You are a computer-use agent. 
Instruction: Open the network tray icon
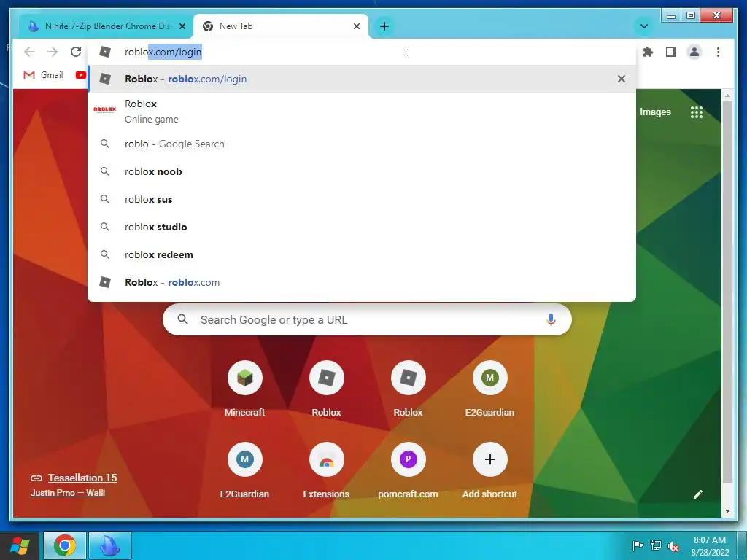pyautogui.click(x=656, y=545)
